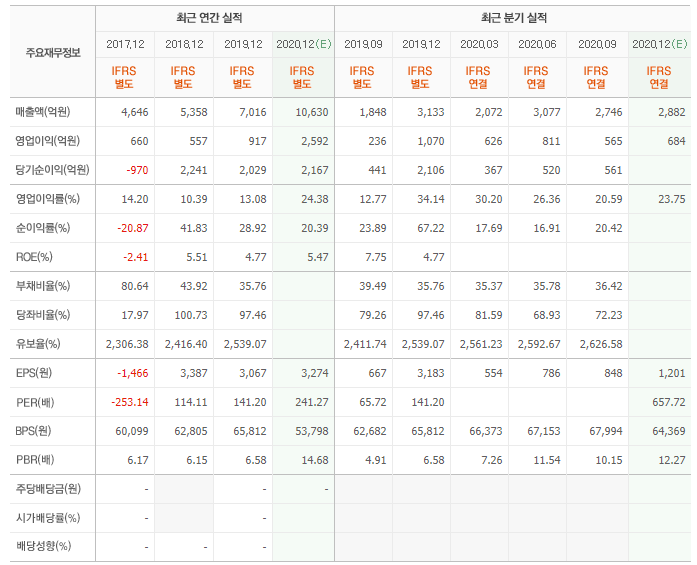Viewport: 697px width, 565px height.
Task: Click the 60,099 BPS value
Action: pos(132,431)
